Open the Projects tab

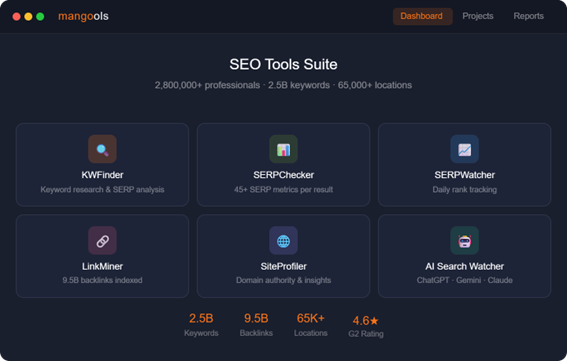pos(478,16)
